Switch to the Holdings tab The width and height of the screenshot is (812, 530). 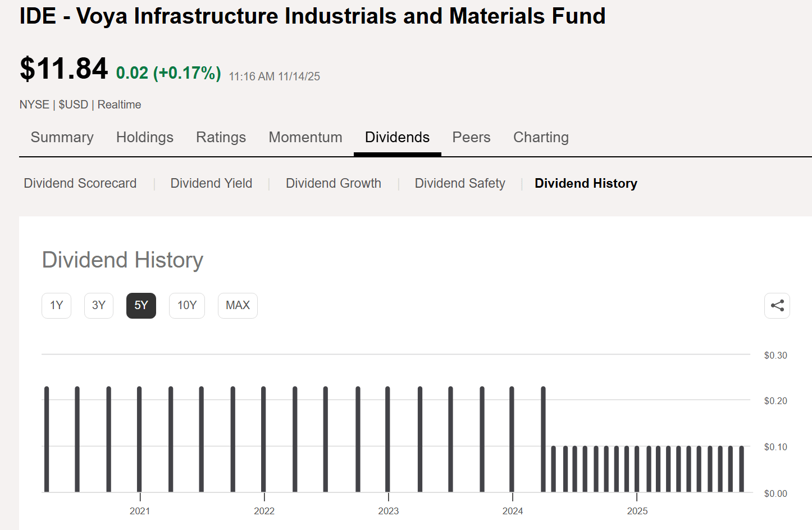tap(145, 137)
